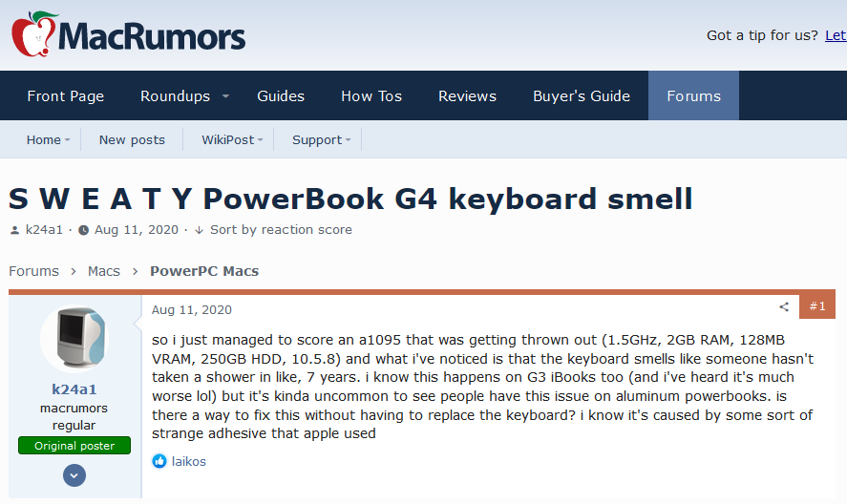Expand the Roundups dropdown arrow
Screen dimensions: 847x504
[x=226, y=96]
